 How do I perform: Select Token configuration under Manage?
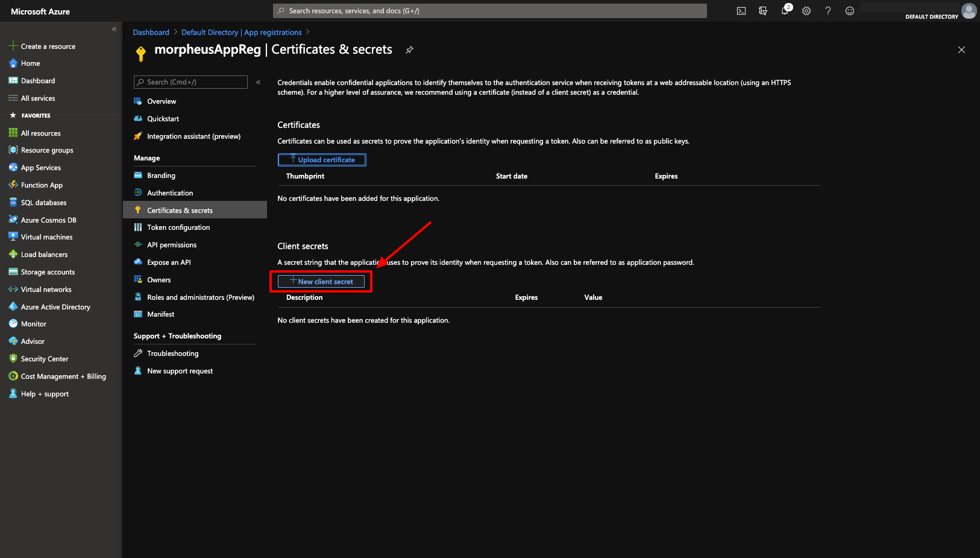[x=178, y=227]
